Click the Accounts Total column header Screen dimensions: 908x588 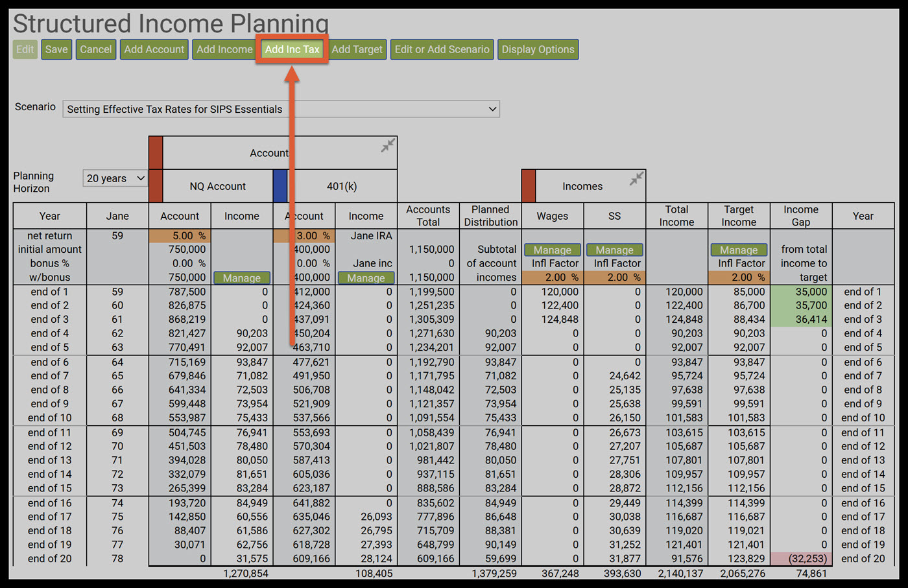pos(428,216)
